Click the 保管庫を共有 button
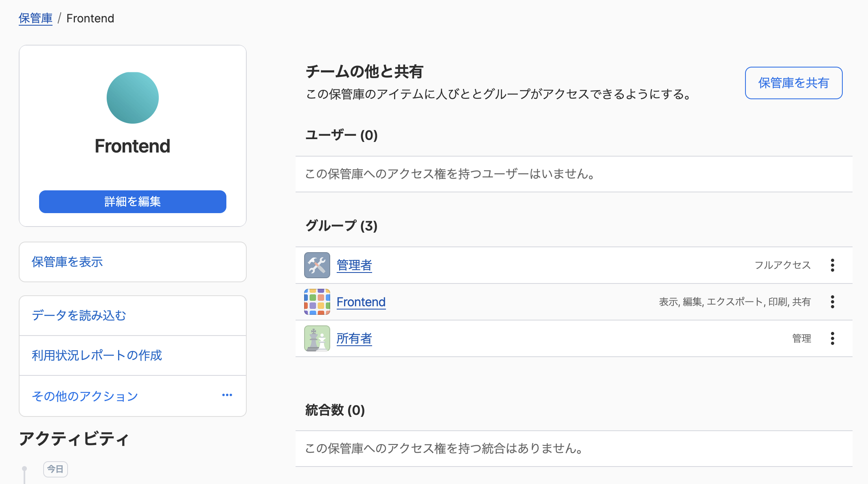868x484 pixels. 793,83
